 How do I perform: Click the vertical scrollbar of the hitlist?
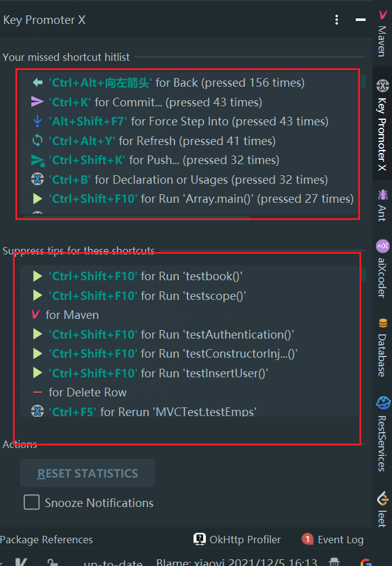coord(364,82)
